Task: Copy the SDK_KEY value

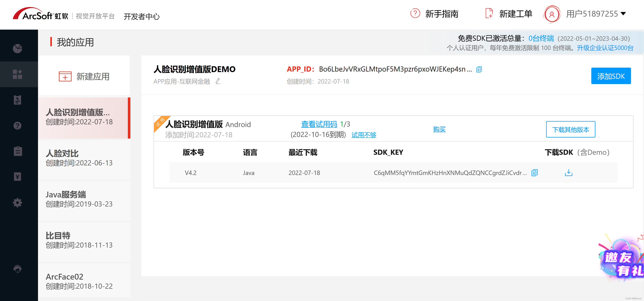Action: pyautogui.click(x=534, y=173)
